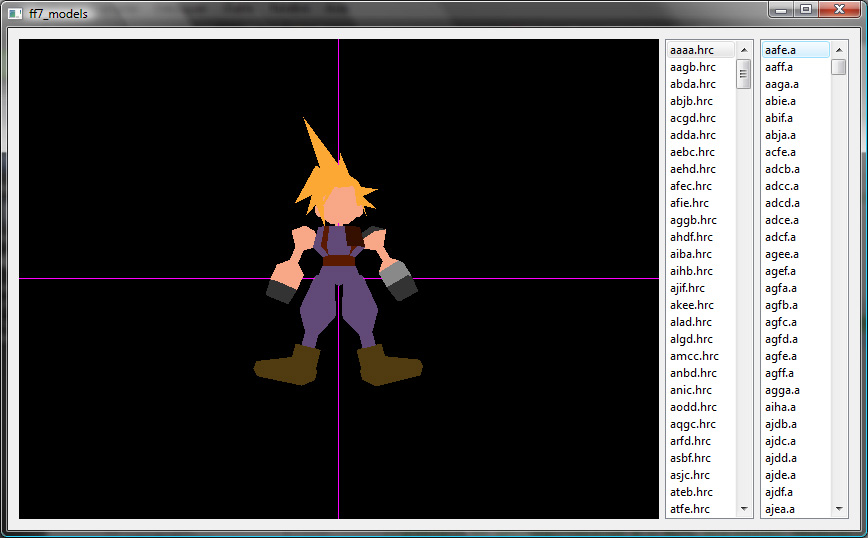Maximize the ff7_models window
The height and width of the screenshot is (538, 868).
(806, 9)
